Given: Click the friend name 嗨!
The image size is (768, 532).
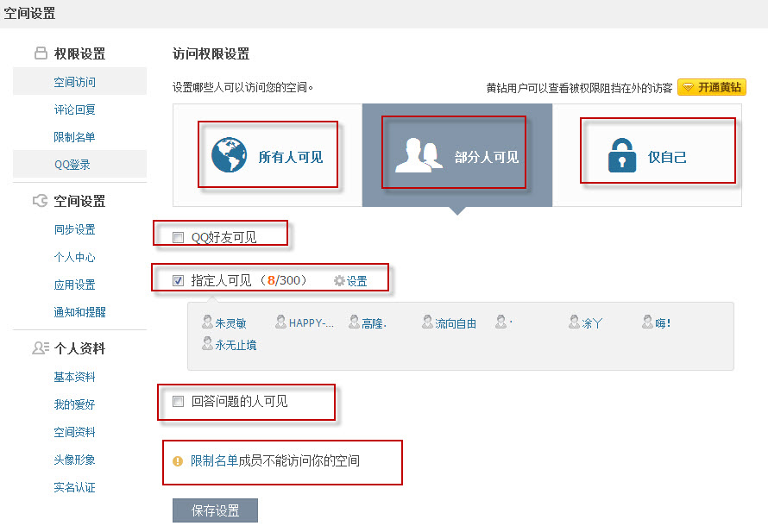Looking at the screenshot, I should [x=663, y=323].
